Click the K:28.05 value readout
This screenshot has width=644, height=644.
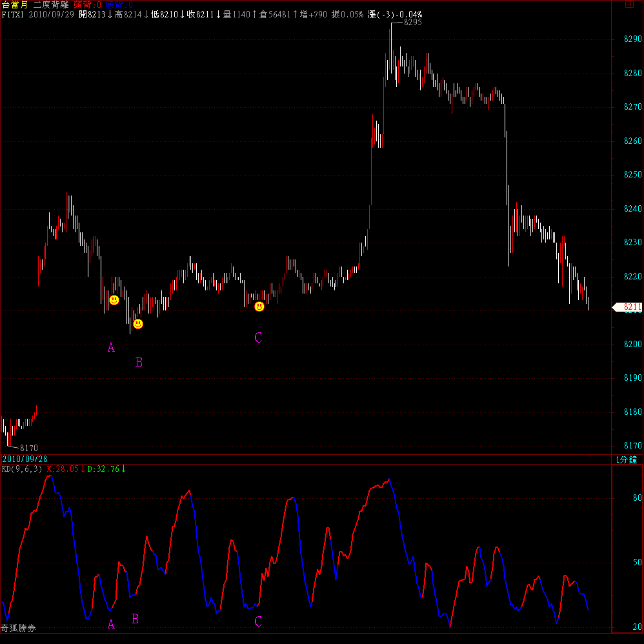click(x=65, y=469)
